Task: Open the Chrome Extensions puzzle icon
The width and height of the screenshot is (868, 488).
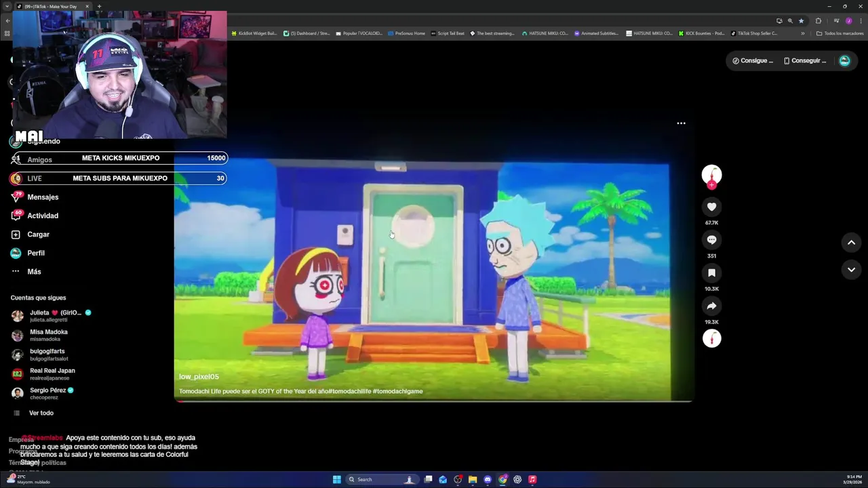Action: 818,21
